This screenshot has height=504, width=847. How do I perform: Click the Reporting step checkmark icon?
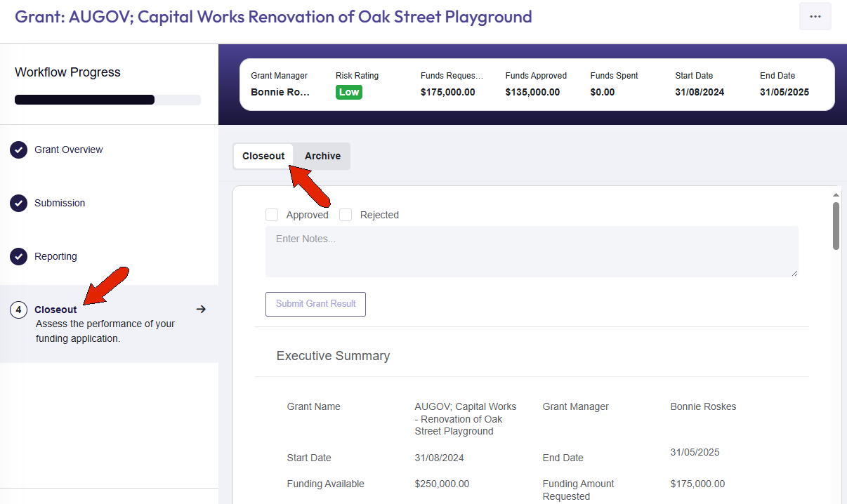coord(19,256)
